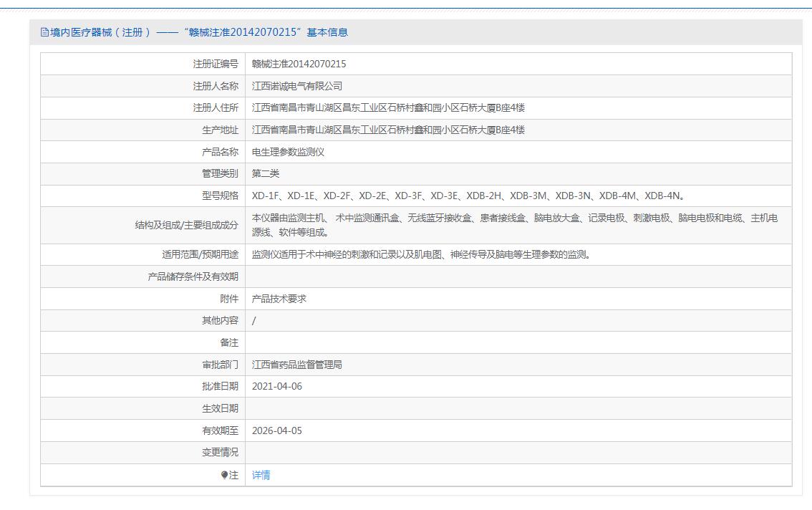Select attachment value 产品技术要求

tap(279, 299)
